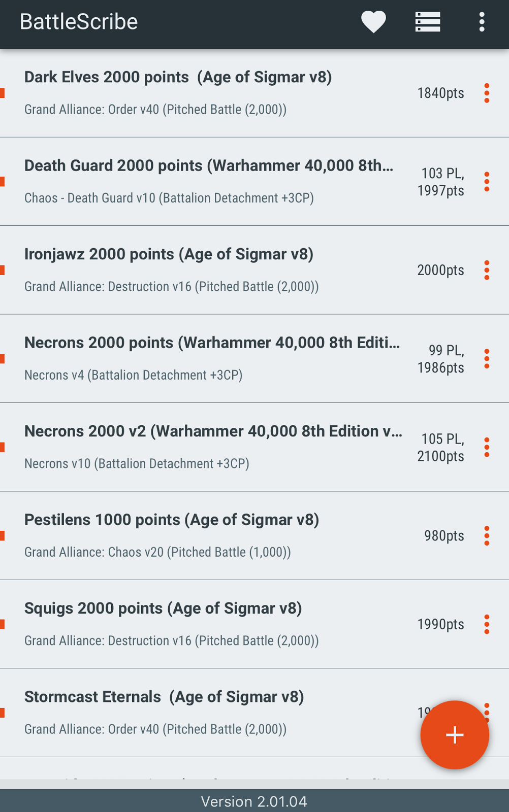Open options for Death Guard 2000 points roster

(487, 182)
